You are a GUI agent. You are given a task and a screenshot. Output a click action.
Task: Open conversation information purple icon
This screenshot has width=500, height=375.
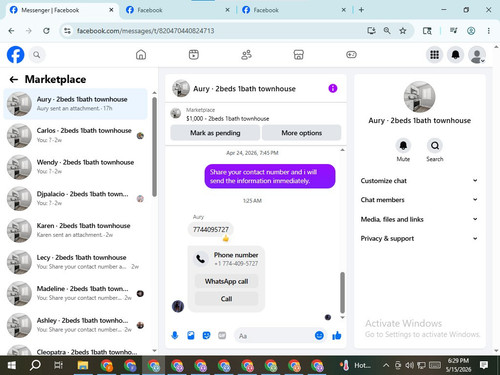click(333, 88)
